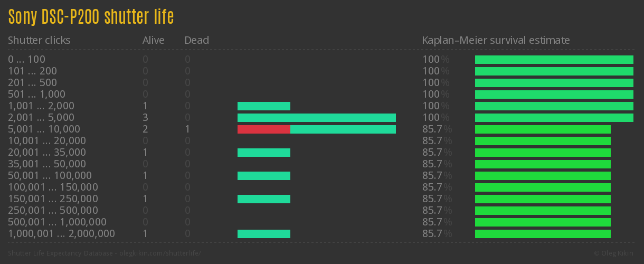Screen dimensions: 644x264
Task: Click the 'Dead' column header
Action: (196, 40)
